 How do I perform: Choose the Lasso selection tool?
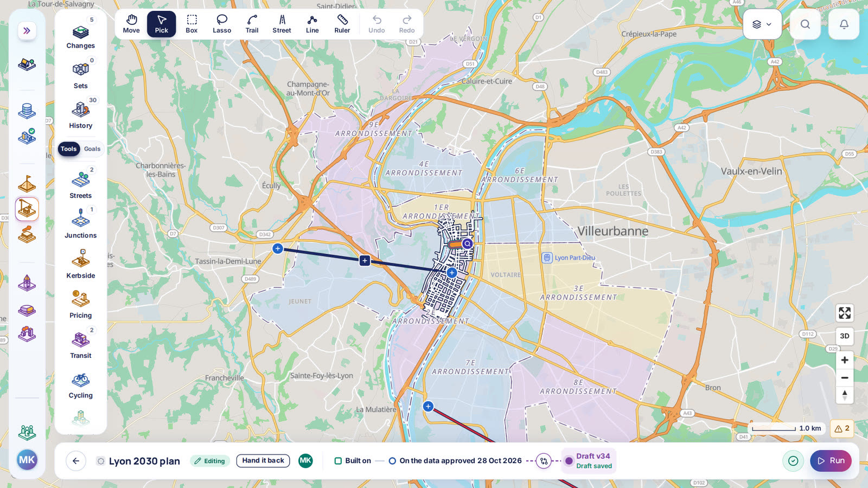(x=222, y=24)
